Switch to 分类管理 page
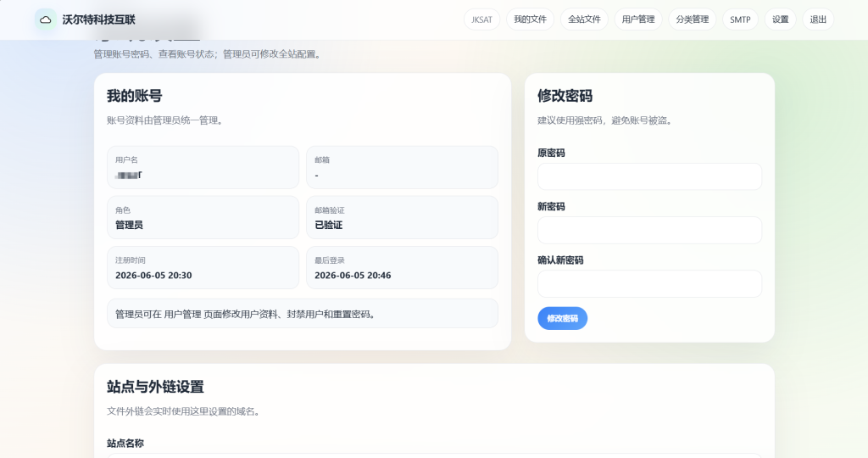Viewport: 868px width, 458px height. [x=692, y=20]
